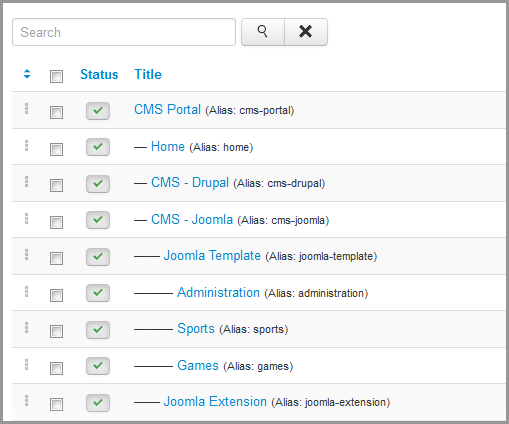Unpublish CMS - Drupal via status checkmark
The width and height of the screenshot is (509, 424).
point(98,184)
